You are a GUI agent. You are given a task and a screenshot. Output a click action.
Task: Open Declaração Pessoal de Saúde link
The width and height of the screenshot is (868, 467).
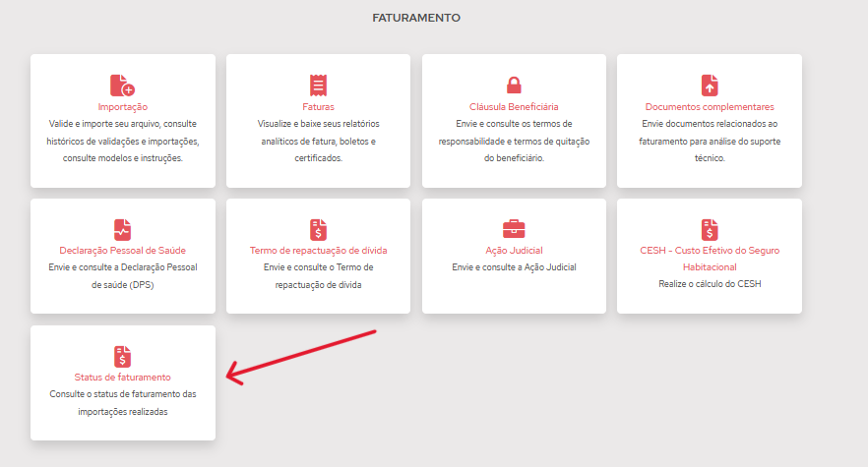click(x=122, y=250)
